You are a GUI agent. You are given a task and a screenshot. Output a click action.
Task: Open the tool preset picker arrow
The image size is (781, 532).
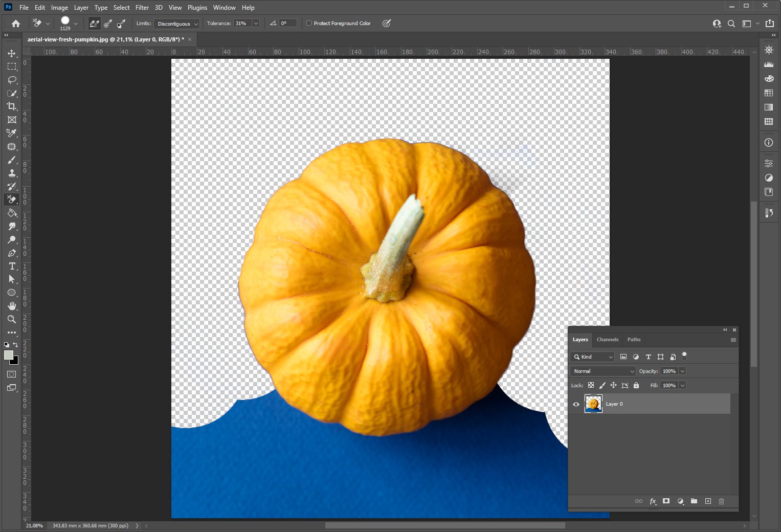coord(48,24)
